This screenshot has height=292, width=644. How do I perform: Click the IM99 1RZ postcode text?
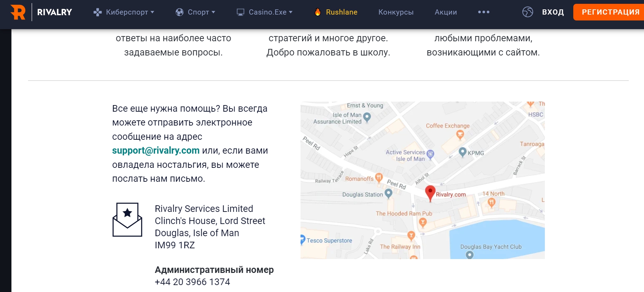coord(175,245)
